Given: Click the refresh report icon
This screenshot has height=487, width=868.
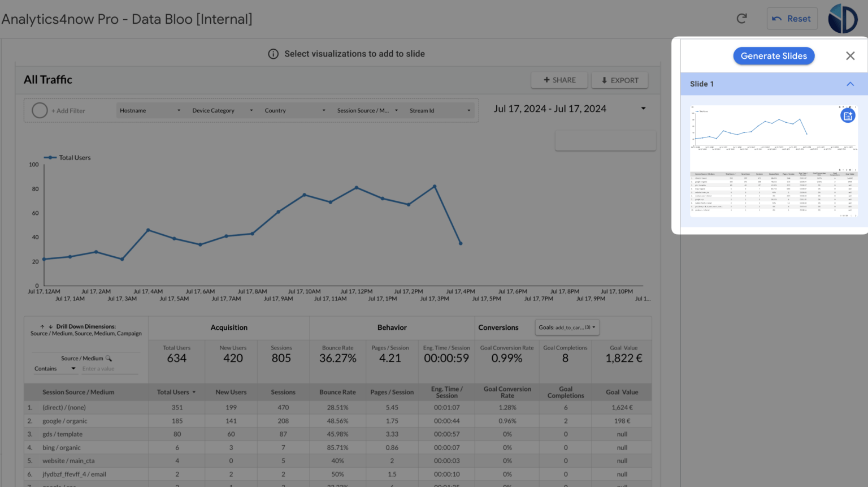Looking at the screenshot, I should 741,18.
